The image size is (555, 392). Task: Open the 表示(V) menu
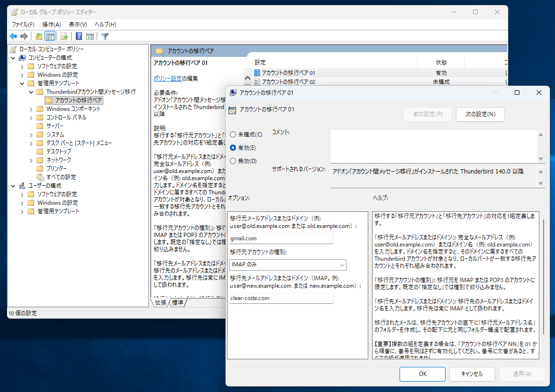(x=78, y=25)
